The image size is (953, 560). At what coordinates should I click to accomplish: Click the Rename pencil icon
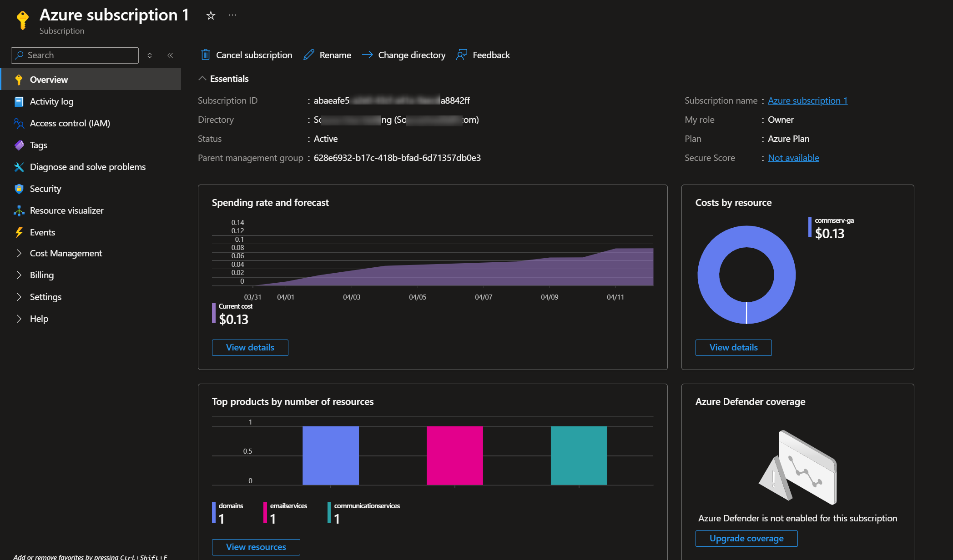[x=309, y=55]
